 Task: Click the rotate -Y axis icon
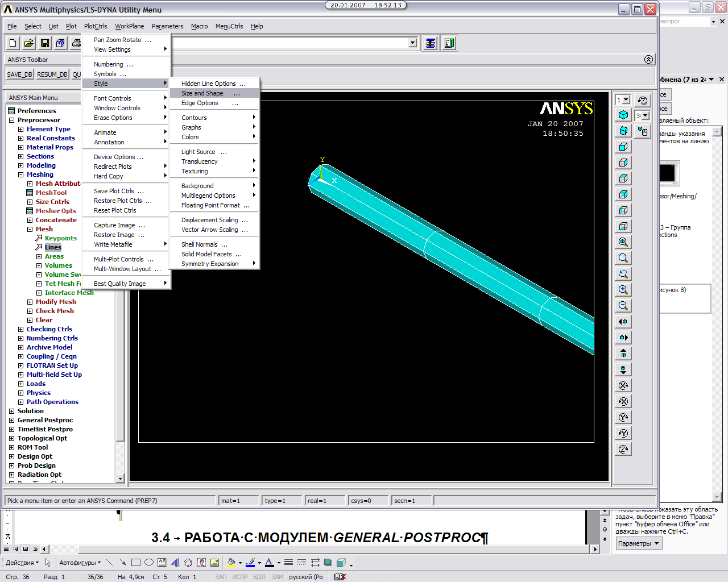(x=623, y=433)
